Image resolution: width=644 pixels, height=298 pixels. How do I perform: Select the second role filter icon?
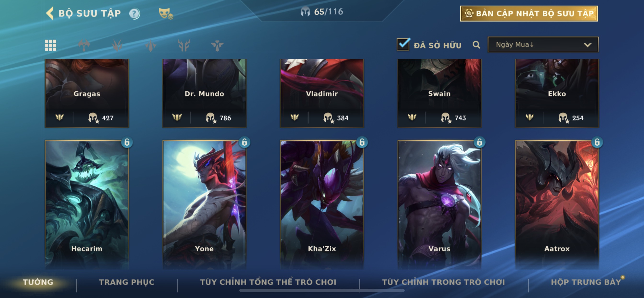click(117, 45)
